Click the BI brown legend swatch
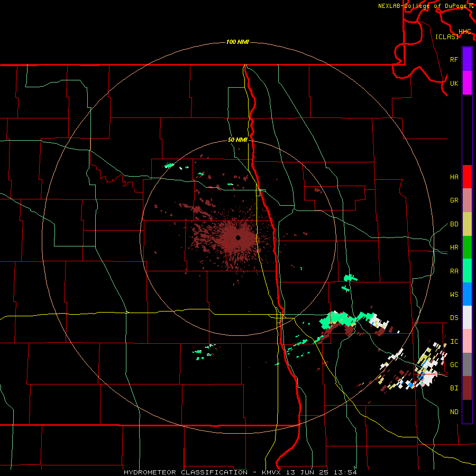Image resolution: width=476 pixels, height=476 pixels. point(467,388)
